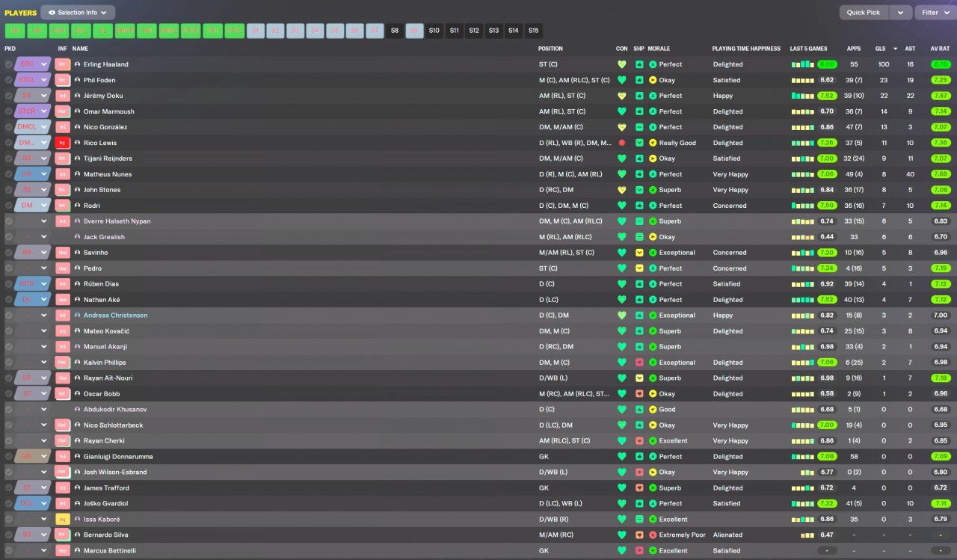
Task: Click Rodri's green morale icon
Action: click(x=653, y=206)
